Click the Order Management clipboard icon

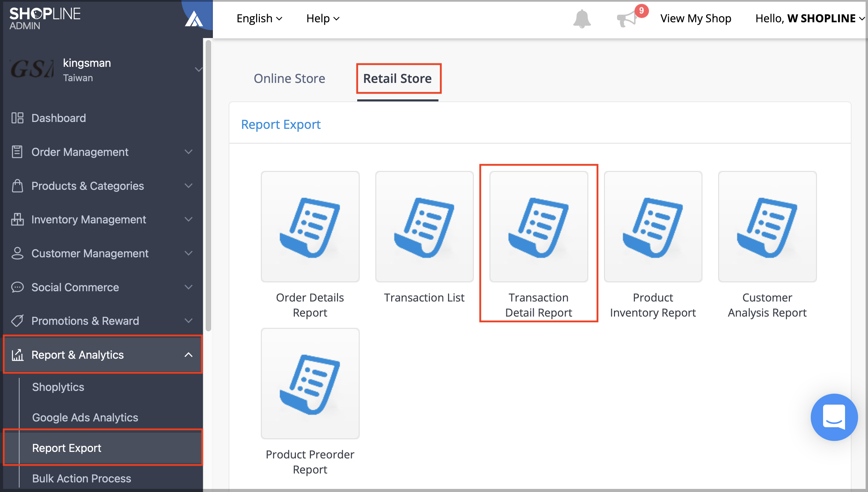(x=17, y=152)
